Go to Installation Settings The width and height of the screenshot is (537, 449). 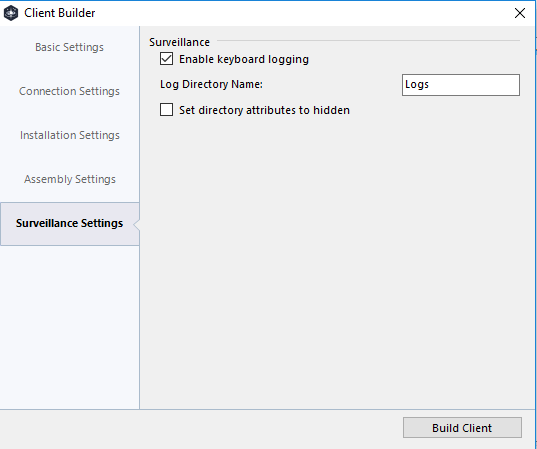[70, 135]
